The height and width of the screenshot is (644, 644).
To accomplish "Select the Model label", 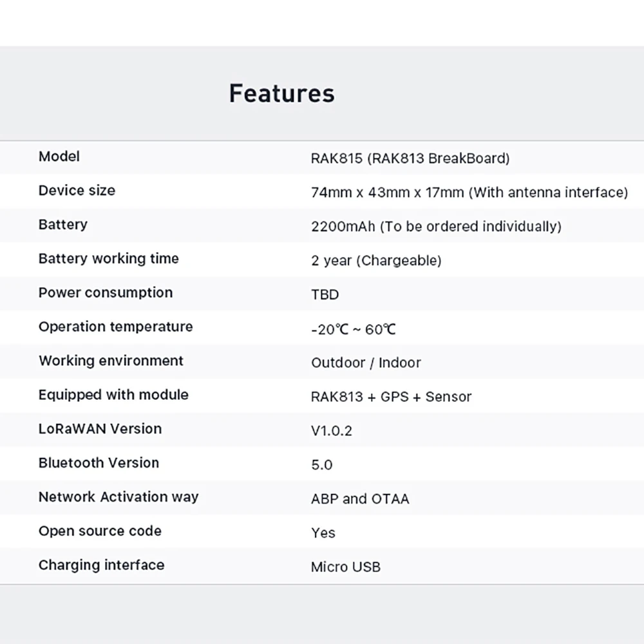I will tap(59, 156).
